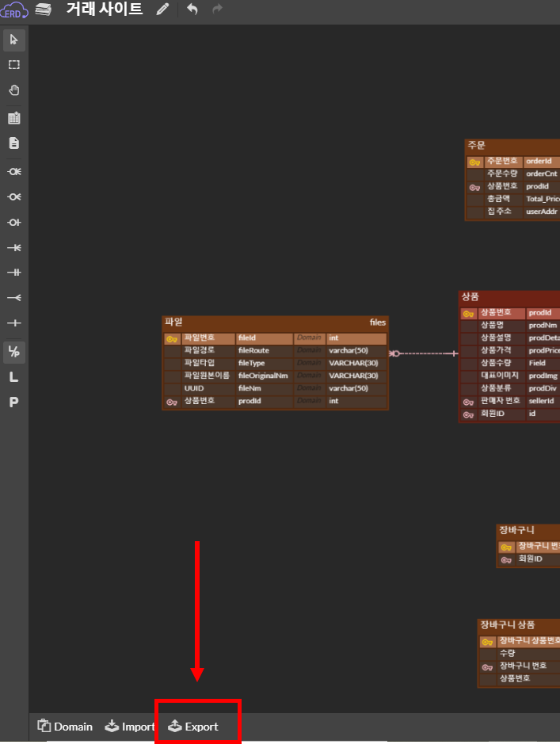Click the Import button
Screen dimensions: 560x744
tap(130, 726)
